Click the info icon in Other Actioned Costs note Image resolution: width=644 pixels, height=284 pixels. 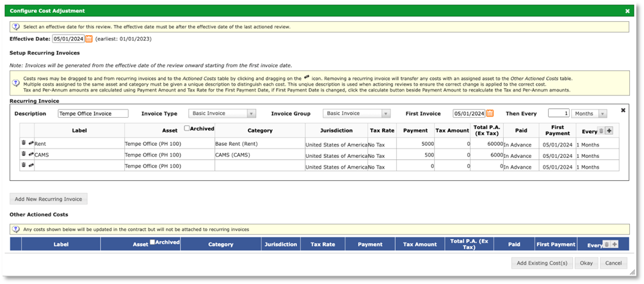click(15, 229)
